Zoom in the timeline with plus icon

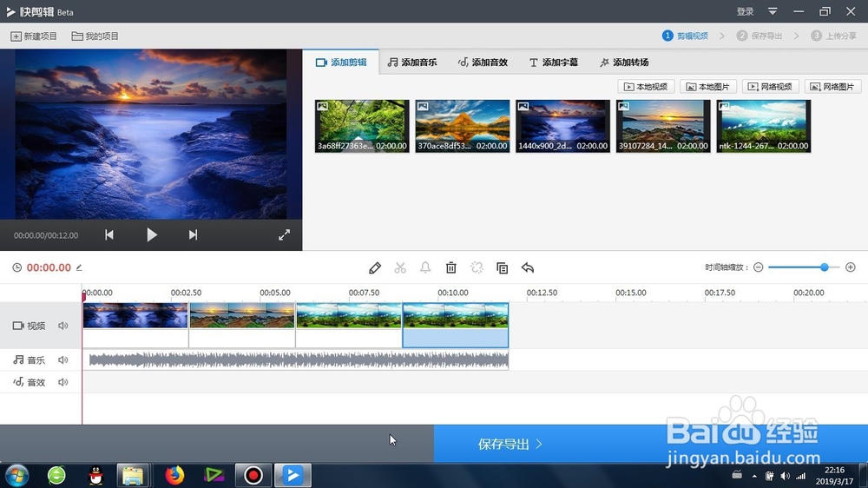click(851, 267)
